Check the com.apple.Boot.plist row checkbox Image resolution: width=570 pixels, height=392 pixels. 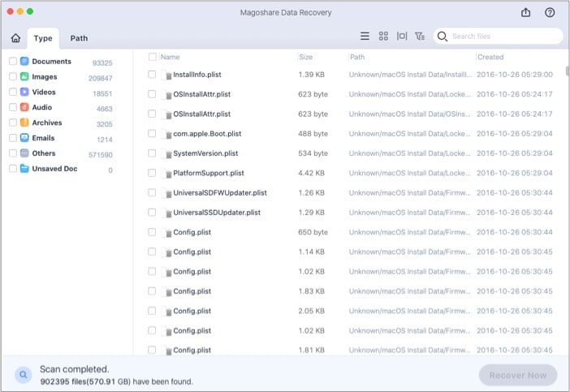(152, 133)
